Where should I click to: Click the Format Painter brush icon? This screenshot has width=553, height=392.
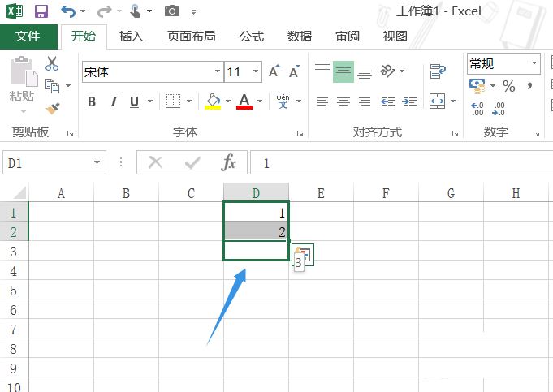[x=53, y=108]
